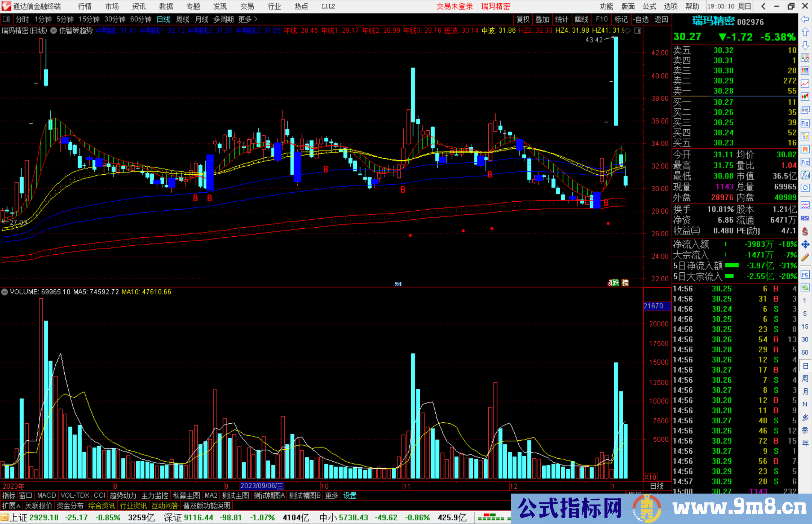812x524 pixels.
Task: Open the X10 volume scale selector
Action: [x=651, y=477]
